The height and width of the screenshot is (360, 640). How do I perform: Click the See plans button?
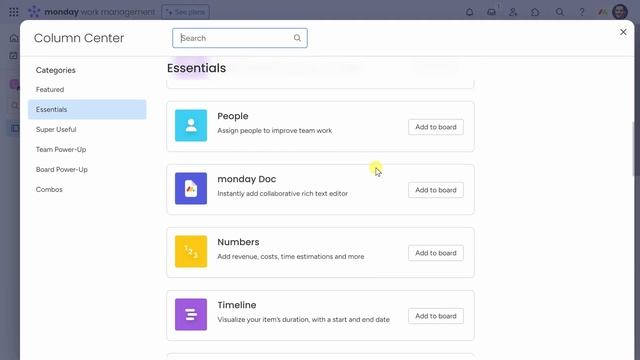click(x=185, y=12)
